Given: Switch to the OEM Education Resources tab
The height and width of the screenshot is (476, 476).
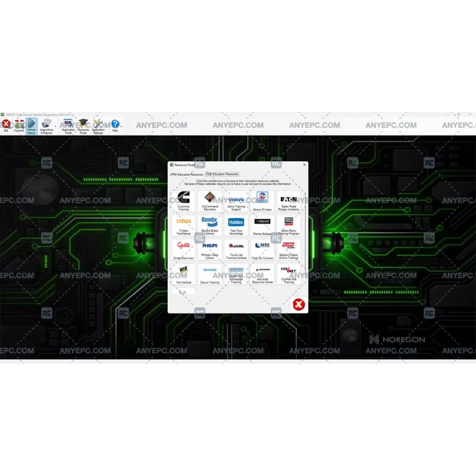Looking at the screenshot, I should (221, 174).
